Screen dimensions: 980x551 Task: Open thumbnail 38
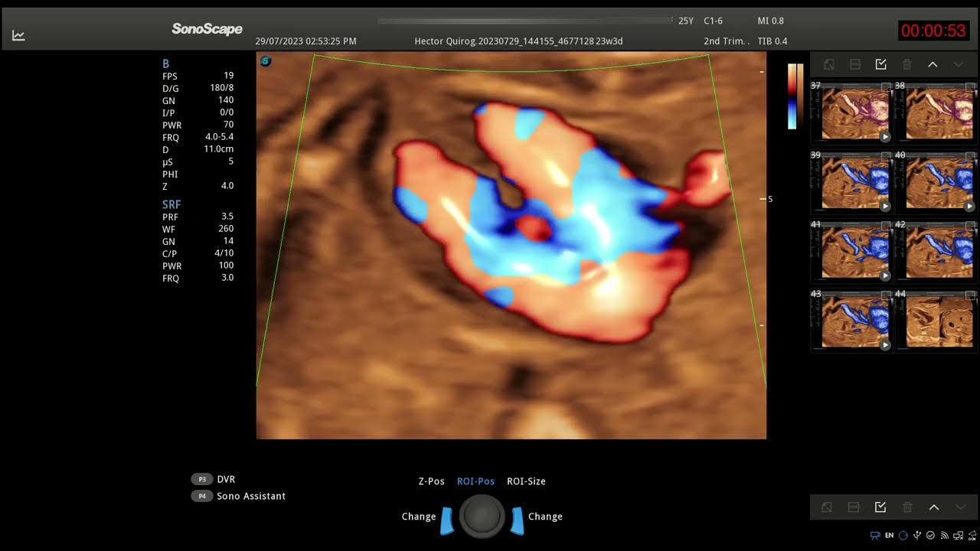(x=936, y=112)
